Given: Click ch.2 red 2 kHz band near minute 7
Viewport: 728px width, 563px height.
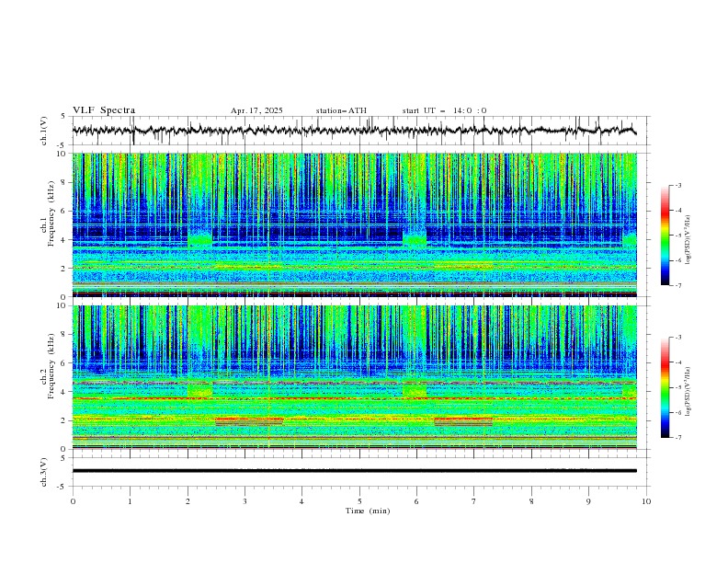Looking at the screenshot, I should pos(463,421).
